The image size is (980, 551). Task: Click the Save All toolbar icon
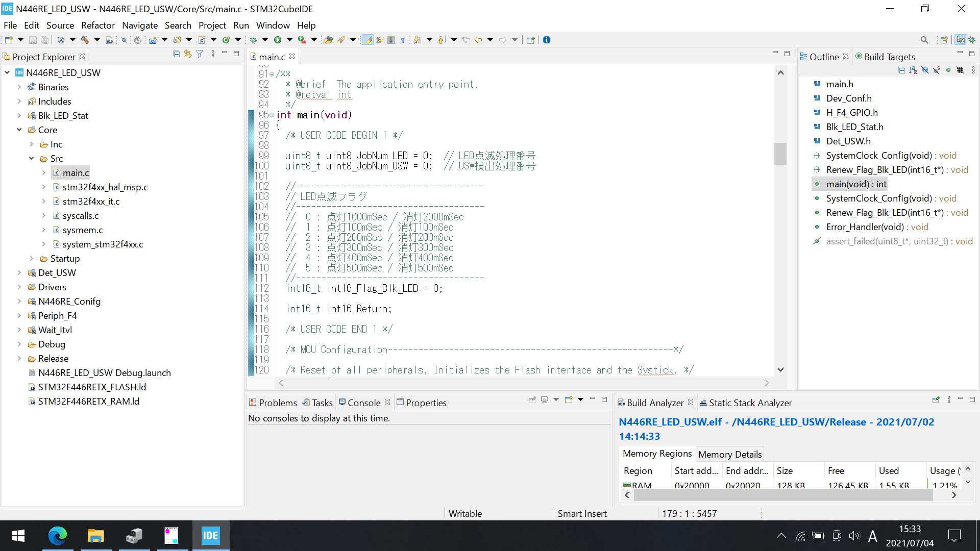pos(45,40)
